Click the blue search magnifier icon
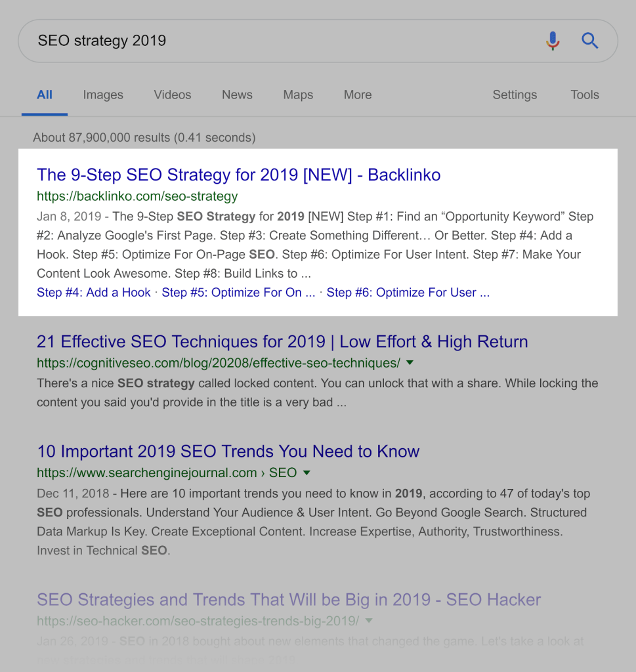The height and width of the screenshot is (672, 636). (590, 41)
